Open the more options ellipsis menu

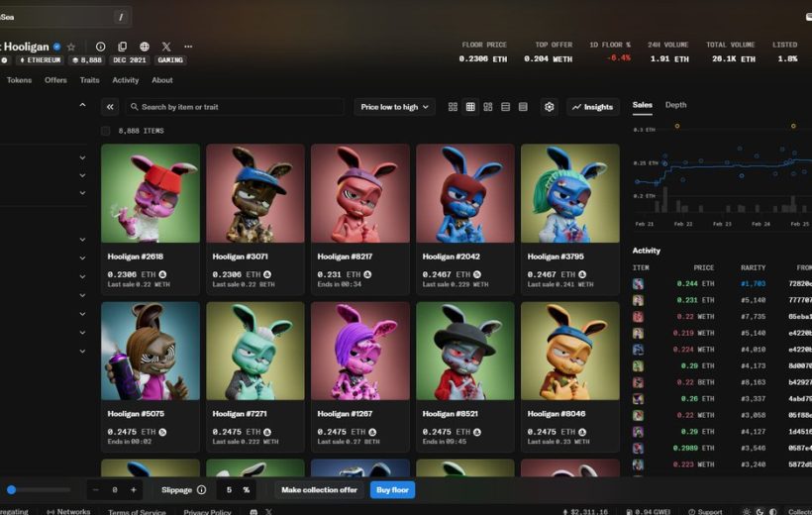pyautogui.click(x=188, y=47)
